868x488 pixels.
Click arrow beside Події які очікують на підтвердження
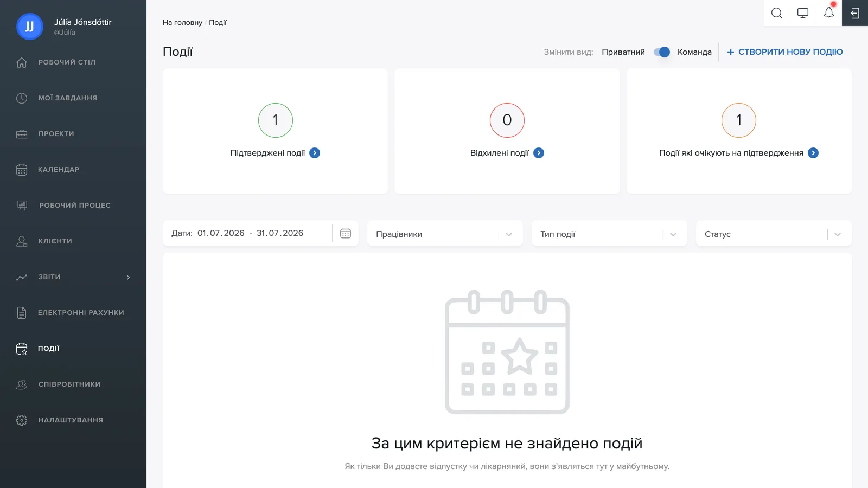[x=813, y=153]
